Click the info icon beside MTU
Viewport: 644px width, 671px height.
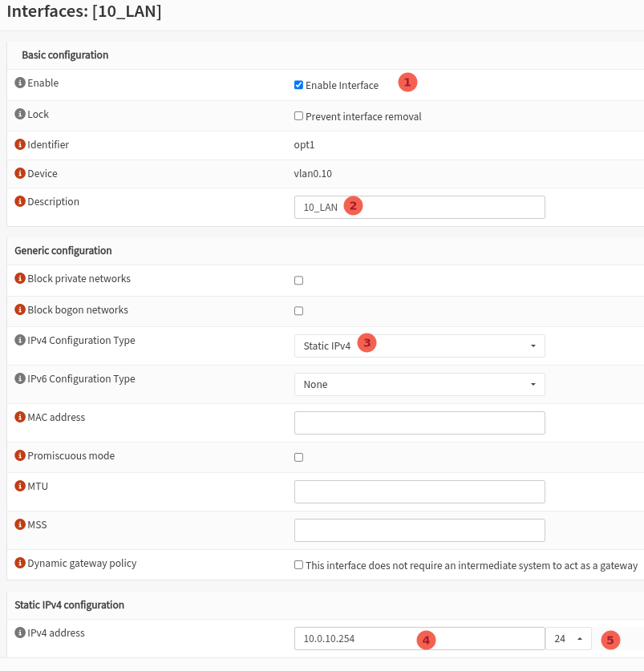coord(19,486)
